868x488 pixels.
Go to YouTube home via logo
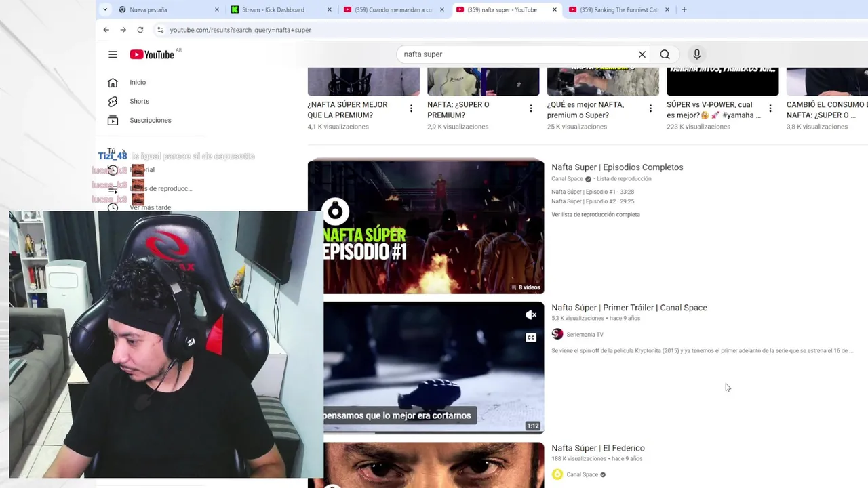(152, 54)
